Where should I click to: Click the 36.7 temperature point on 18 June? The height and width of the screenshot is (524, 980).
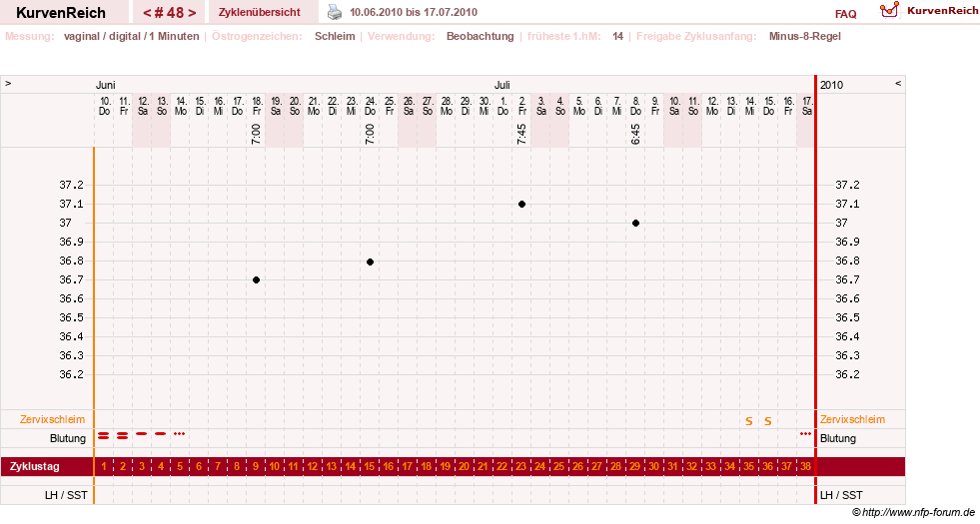tap(257, 279)
